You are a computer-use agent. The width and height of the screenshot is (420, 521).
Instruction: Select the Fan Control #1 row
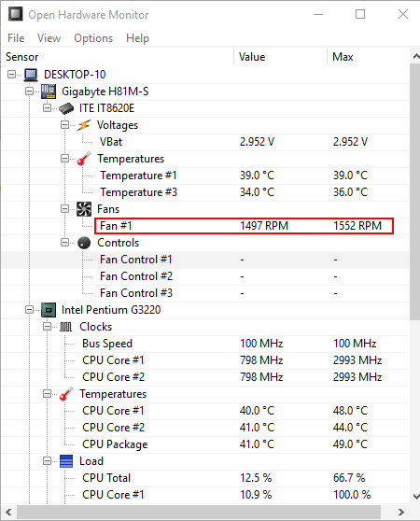point(205,260)
